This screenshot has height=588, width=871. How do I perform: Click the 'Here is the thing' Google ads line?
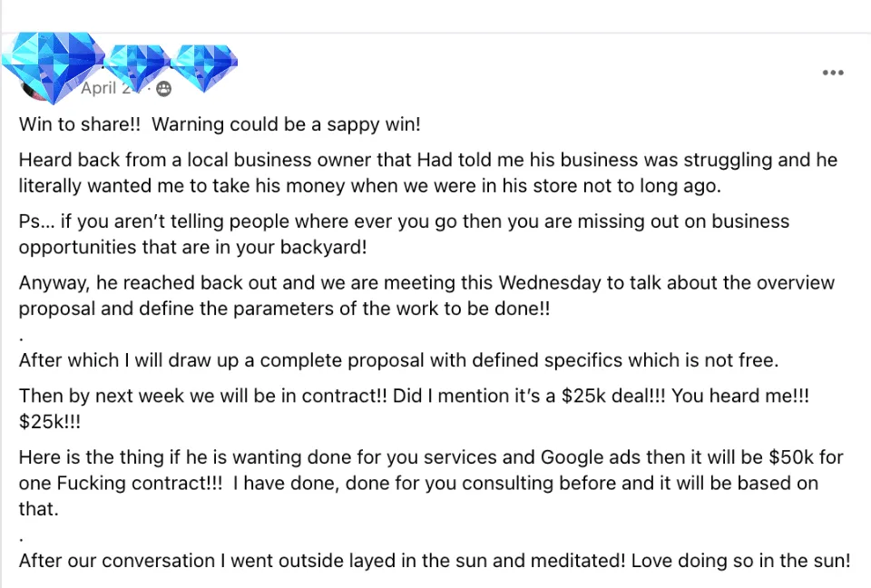pos(431,457)
